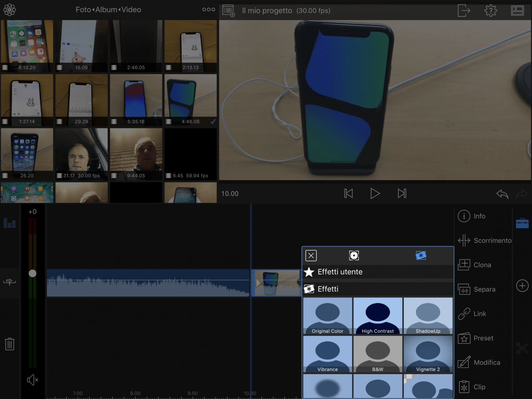Mute the audio track speaker
This screenshot has width=532, height=399.
tap(32, 380)
